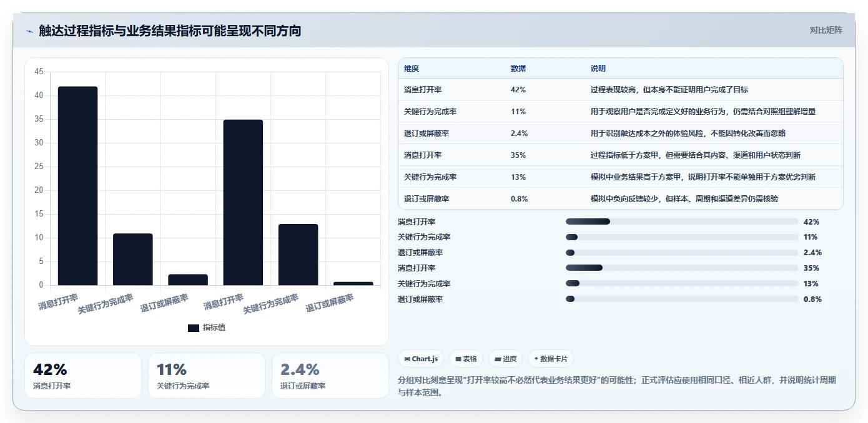868x423 pixels.
Task: Click the 35% cell in the table
Action: tap(518, 155)
